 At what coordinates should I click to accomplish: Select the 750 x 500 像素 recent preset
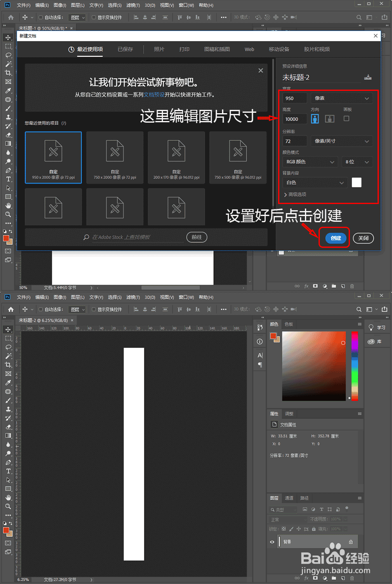point(238,157)
